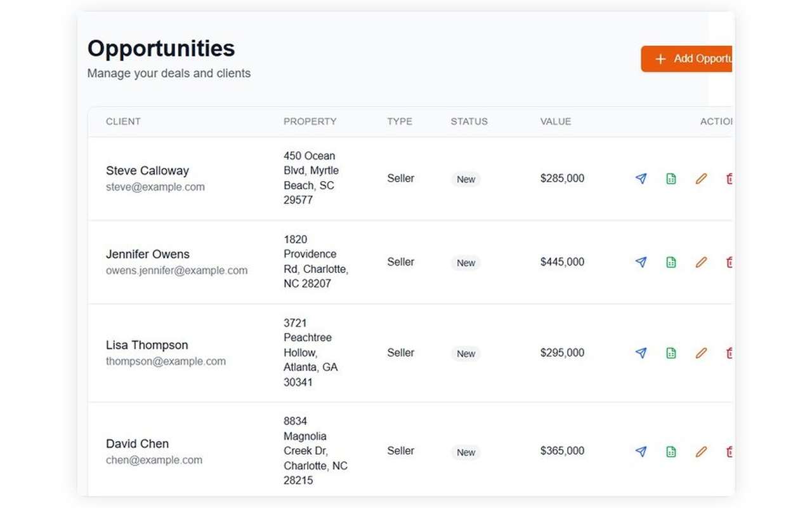Edit Jennifer Owens opportunity with pencil
The image size is (812, 508).
click(x=701, y=262)
